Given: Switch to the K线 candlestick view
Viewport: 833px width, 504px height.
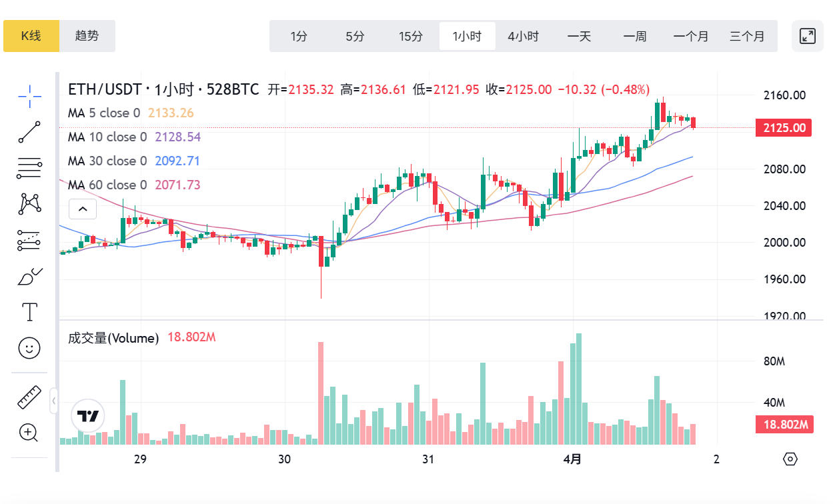Looking at the screenshot, I should point(31,36).
